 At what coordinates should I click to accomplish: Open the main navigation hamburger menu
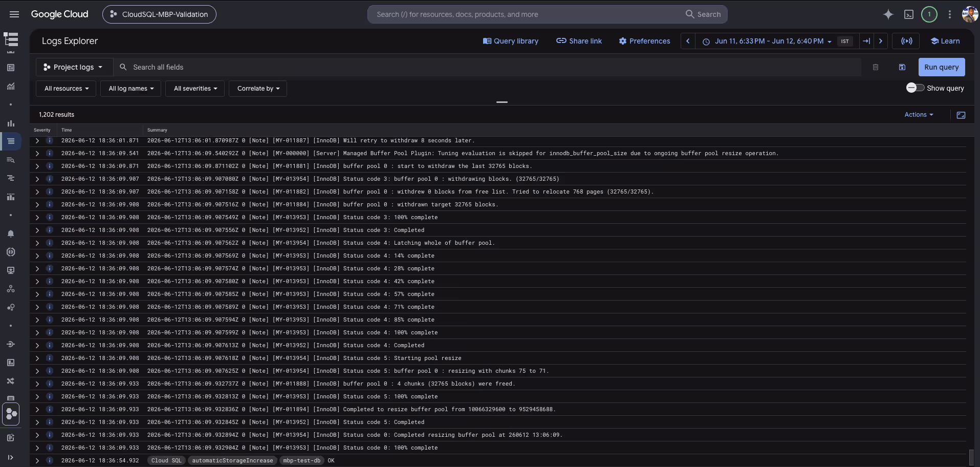(14, 14)
